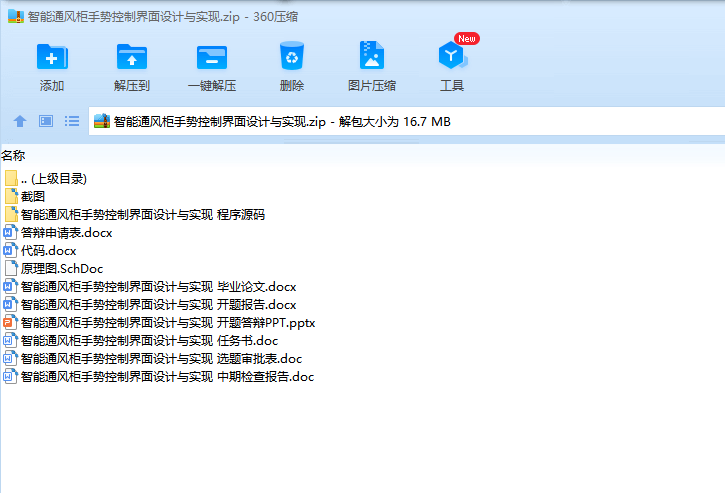The width and height of the screenshot is (725, 493).
Task: Click the Word icon of 开题报告.docx
Action: coord(10,305)
